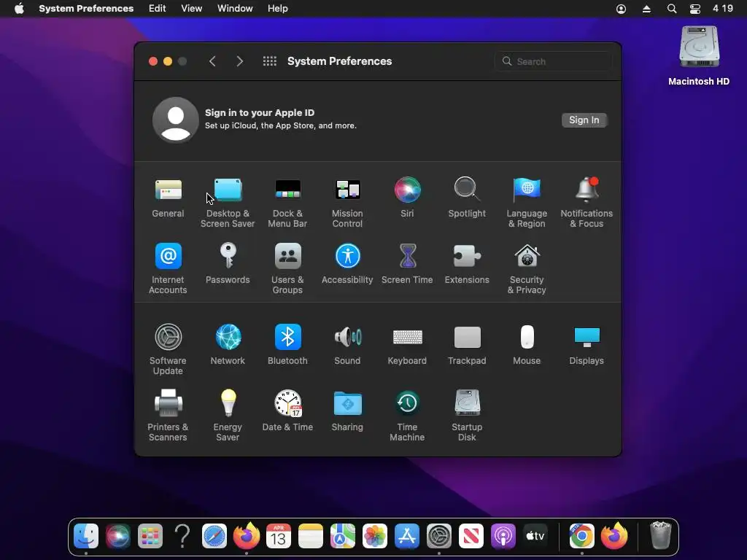Open Trash in the Dock

(660, 536)
